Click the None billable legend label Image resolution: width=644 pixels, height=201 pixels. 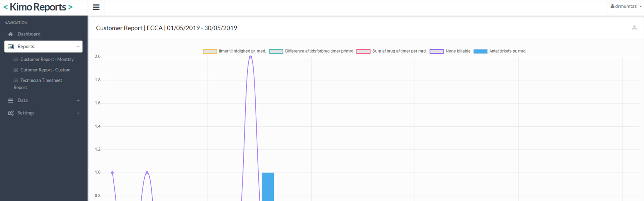click(458, 51)
